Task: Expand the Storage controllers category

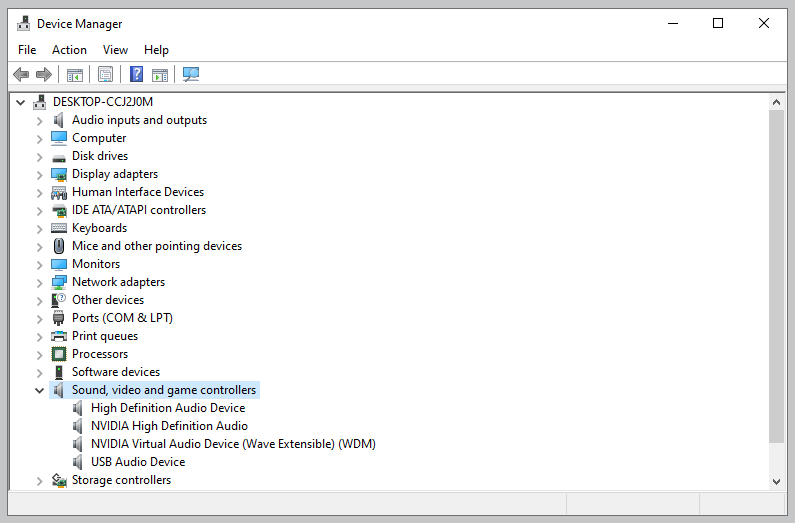Action: point(40,480)
